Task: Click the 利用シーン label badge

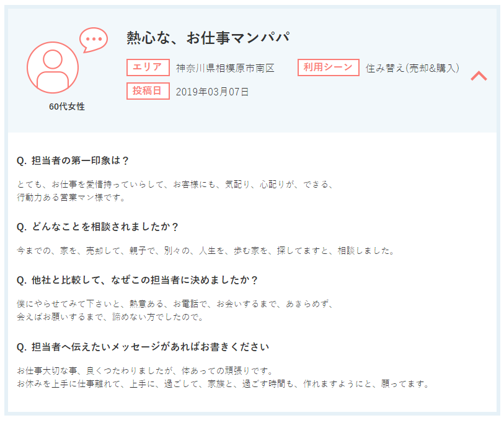Action: 328,68
